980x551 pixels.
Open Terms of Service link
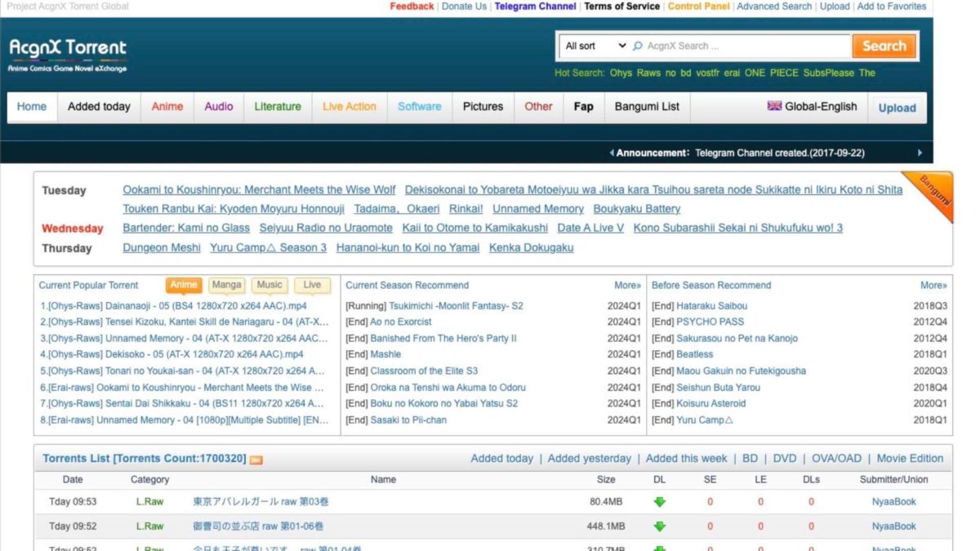[621, 7]
